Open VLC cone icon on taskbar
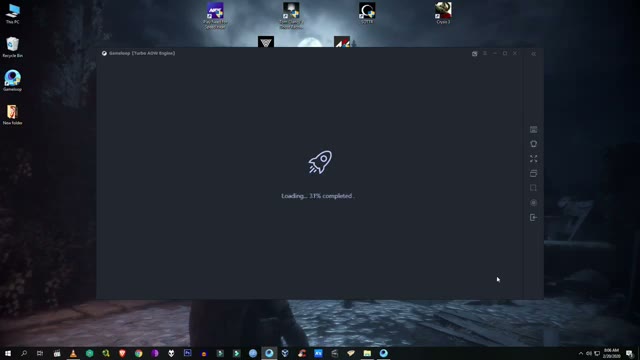The image size is (640, 360). 73,353
